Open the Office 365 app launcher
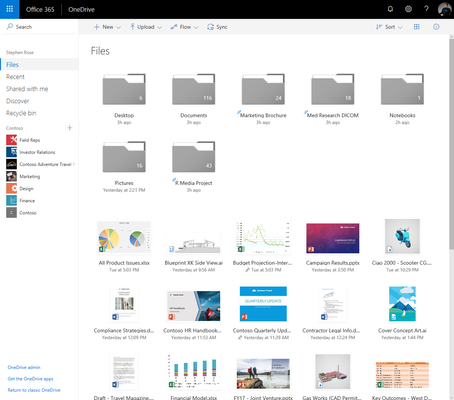Viewport: 454px width, 400px height. 10,9
